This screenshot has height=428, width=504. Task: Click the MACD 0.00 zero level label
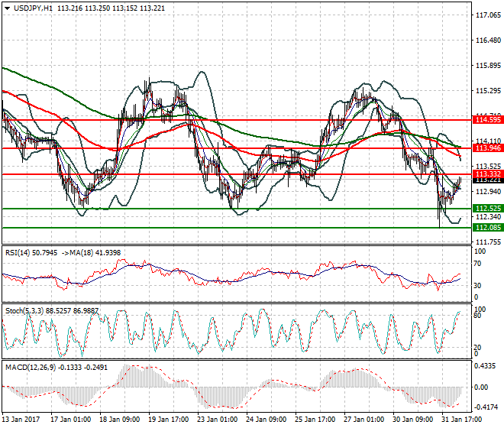click(x=482, y=387)
